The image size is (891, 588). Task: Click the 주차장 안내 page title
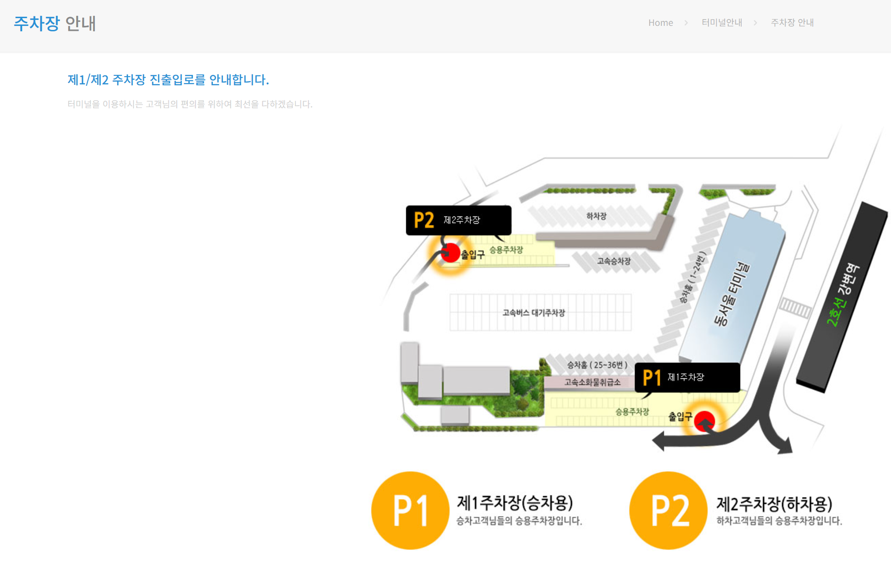(x=55, y=24)
